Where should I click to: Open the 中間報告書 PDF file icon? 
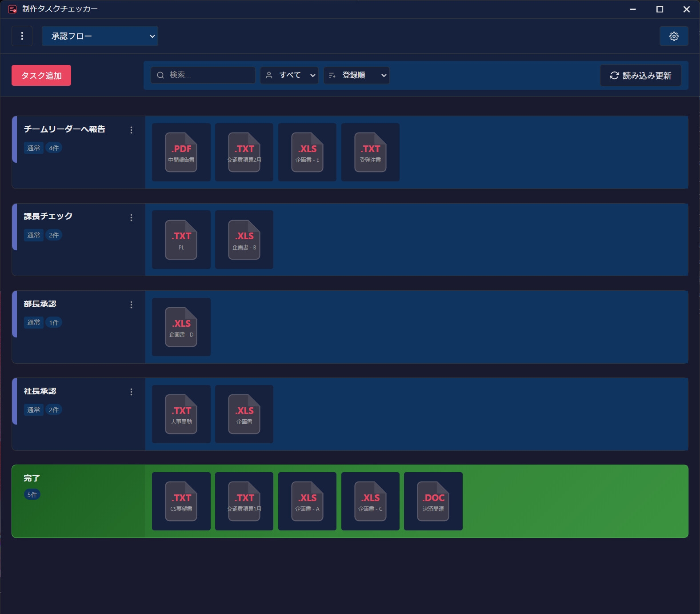(x=181, y=152)
